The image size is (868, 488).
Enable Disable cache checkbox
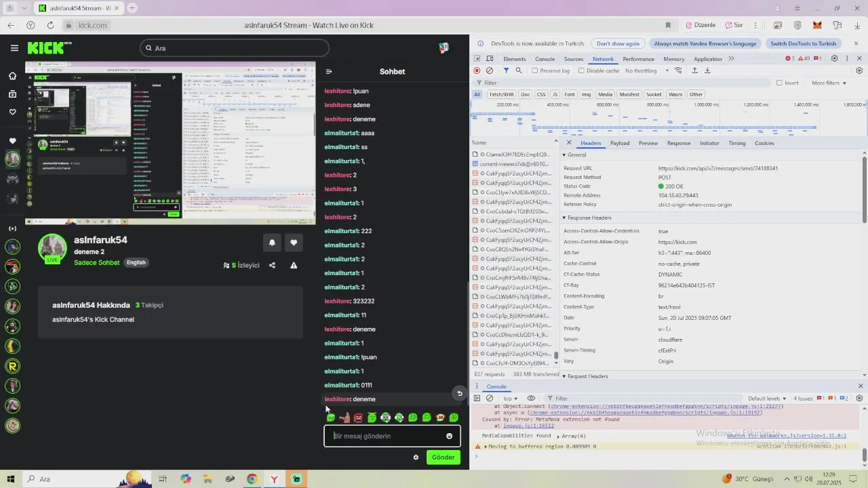point(581,70)
